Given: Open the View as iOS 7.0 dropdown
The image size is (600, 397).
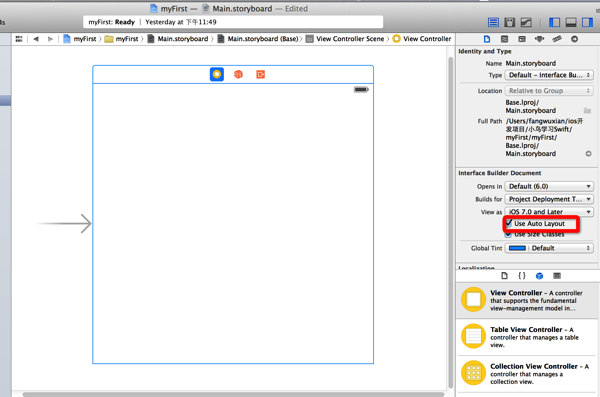Looking at the screenshot, I should click(x=549, y=212).
